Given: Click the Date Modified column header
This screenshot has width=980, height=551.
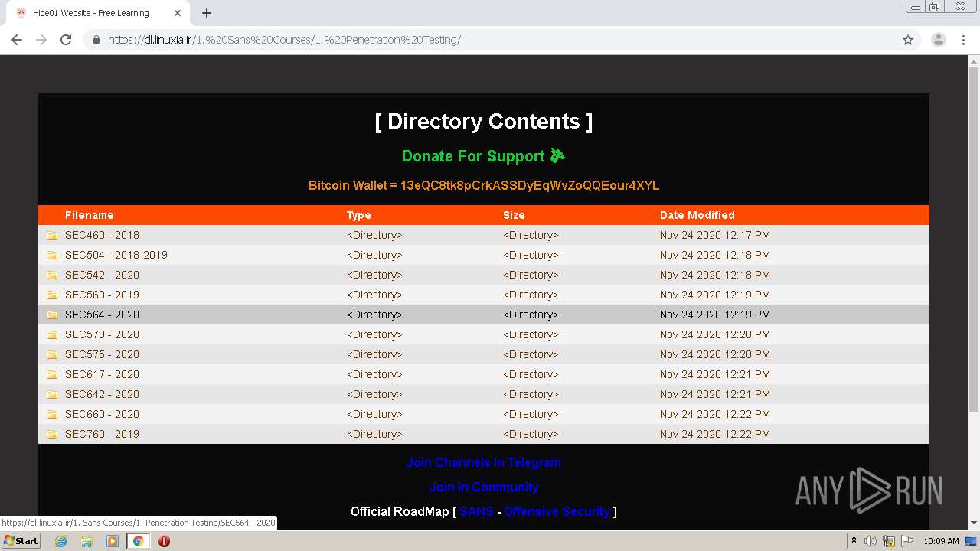Looking at the screenshot, I should pyautogui.click(x=697, y=215).
